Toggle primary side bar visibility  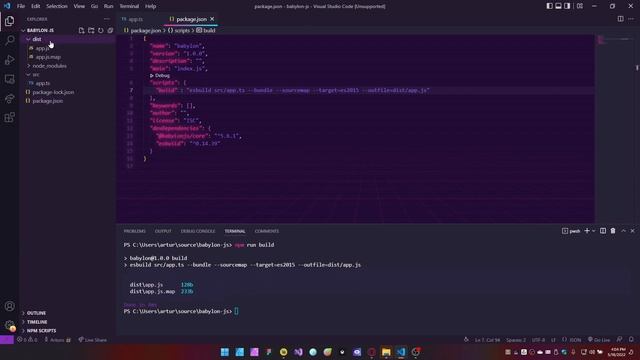549,6
